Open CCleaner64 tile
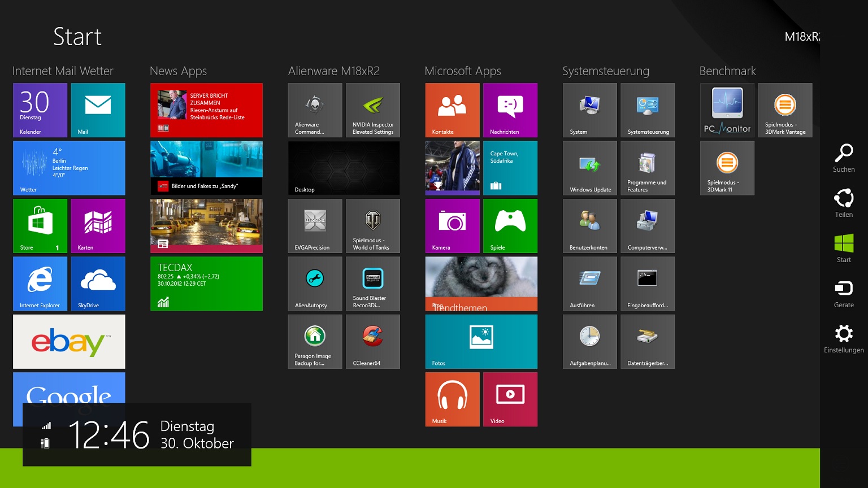868x488 pixels. click(x=372, y=341)
